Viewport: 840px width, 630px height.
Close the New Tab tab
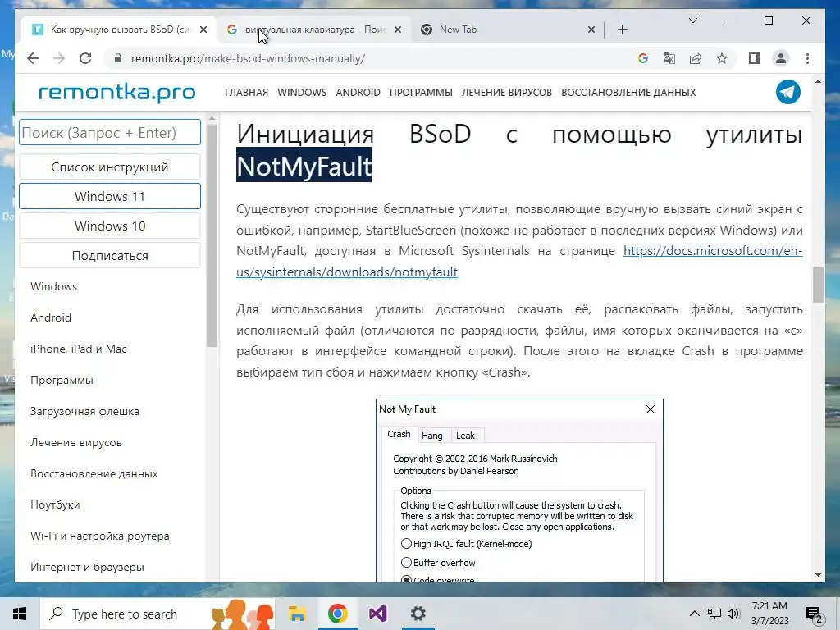coord(591,30)
